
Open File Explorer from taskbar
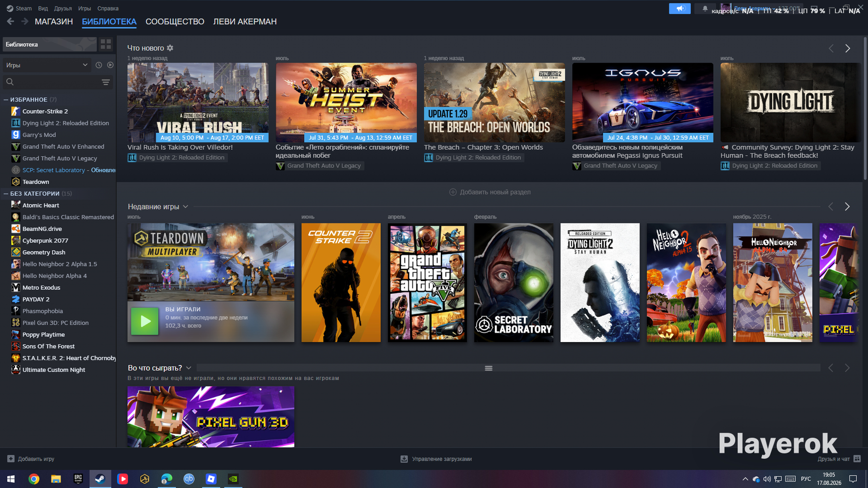click(56, 479)
